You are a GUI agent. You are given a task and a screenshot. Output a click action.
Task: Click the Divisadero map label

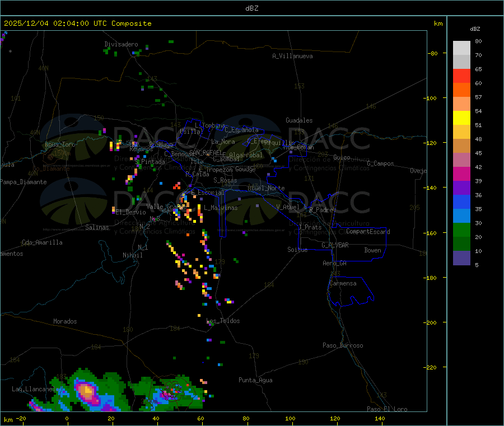click(121, 44)
